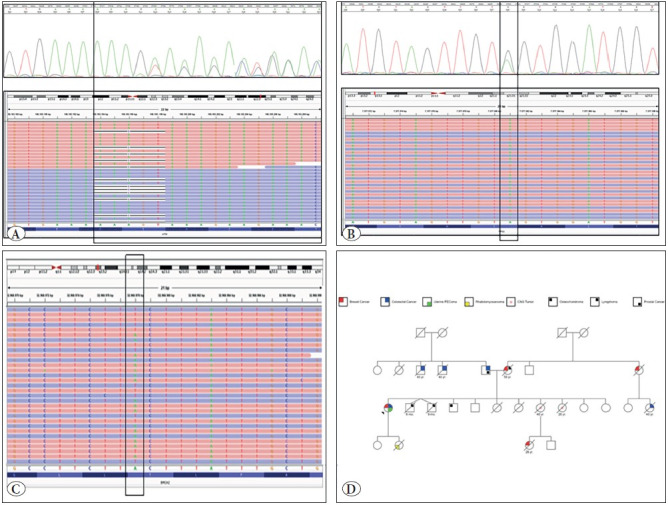668x505 pixels.
Task: Click the panel D circle label
Action: (x=351, y=488)
